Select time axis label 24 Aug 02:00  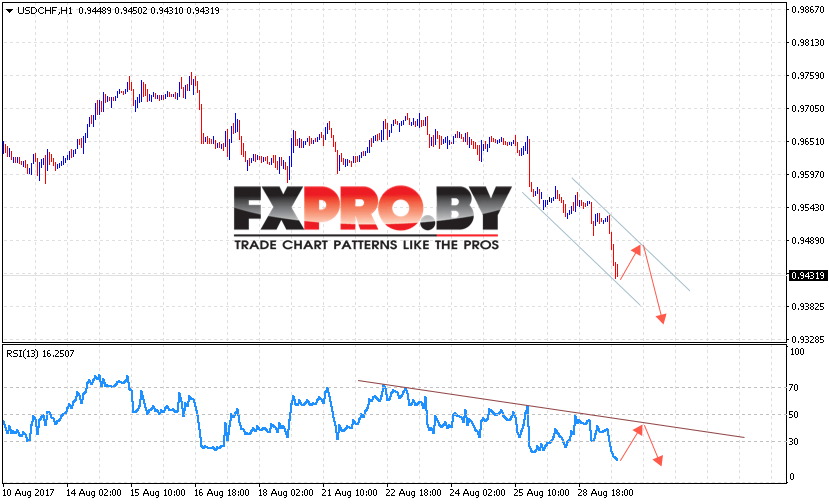tap(477, 493)
